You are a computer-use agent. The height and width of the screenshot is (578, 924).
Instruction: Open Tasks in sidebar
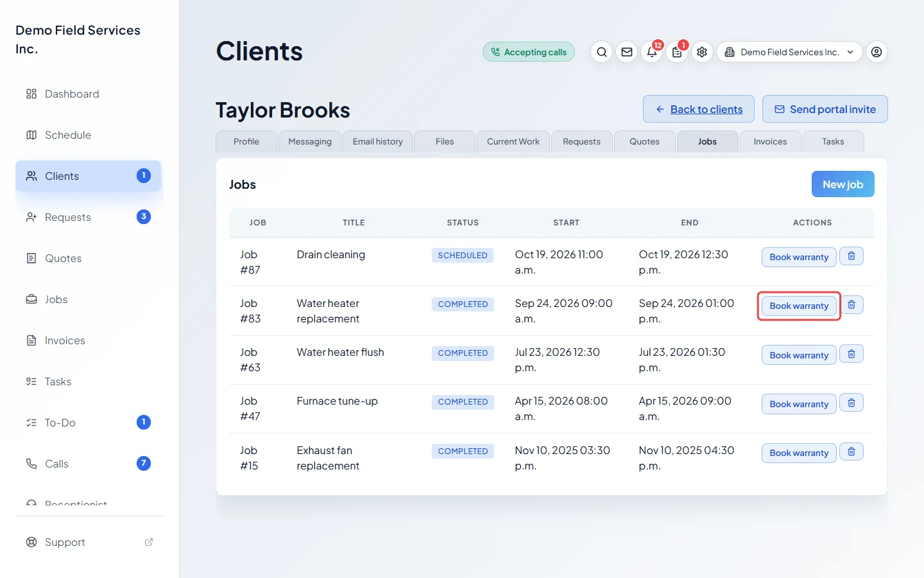89,381
